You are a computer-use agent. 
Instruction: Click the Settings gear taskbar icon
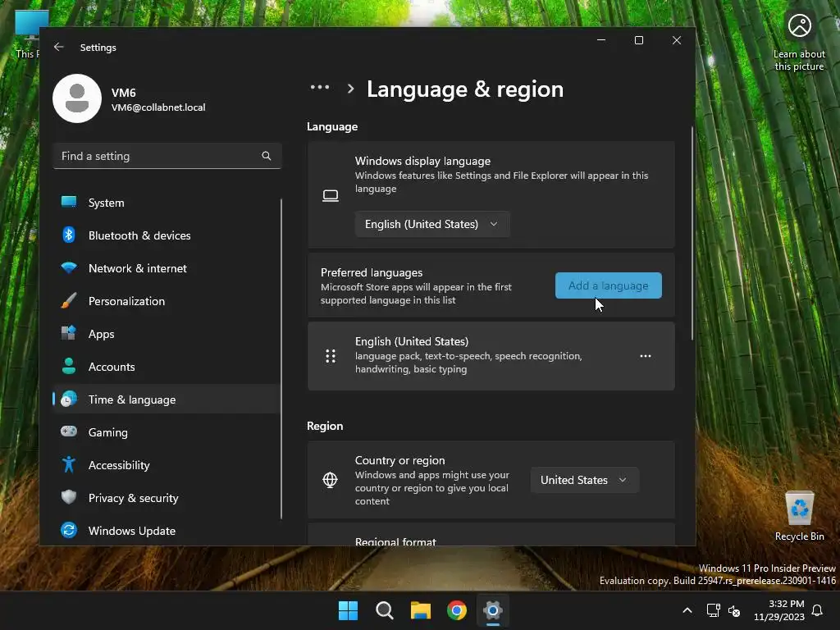(x=493, y=610)
